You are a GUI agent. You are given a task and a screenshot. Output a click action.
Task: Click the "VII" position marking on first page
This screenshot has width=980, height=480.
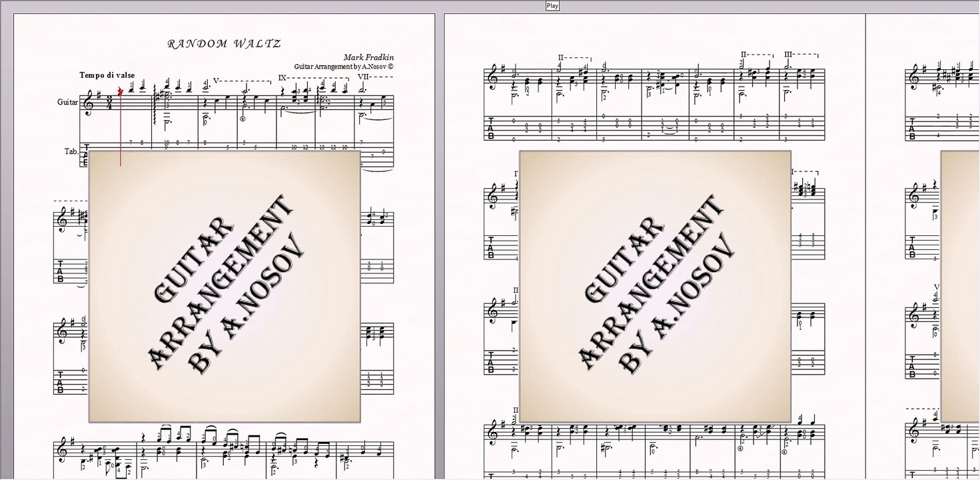364,76
